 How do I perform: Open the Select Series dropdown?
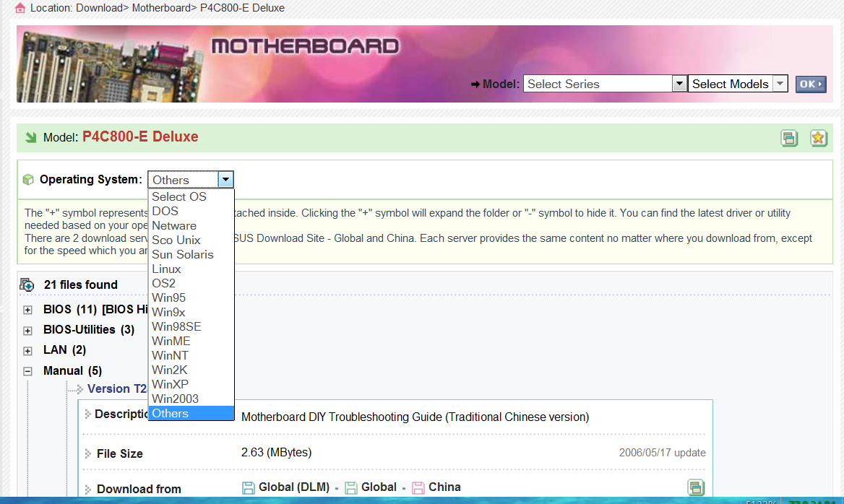pos(605,84)
